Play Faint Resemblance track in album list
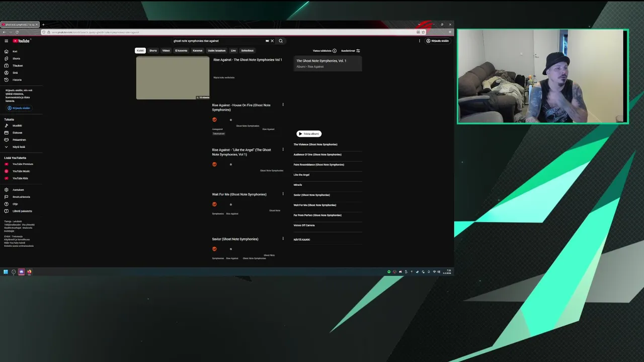Viewport: 644px width, 362px height. tap(319, 164)
